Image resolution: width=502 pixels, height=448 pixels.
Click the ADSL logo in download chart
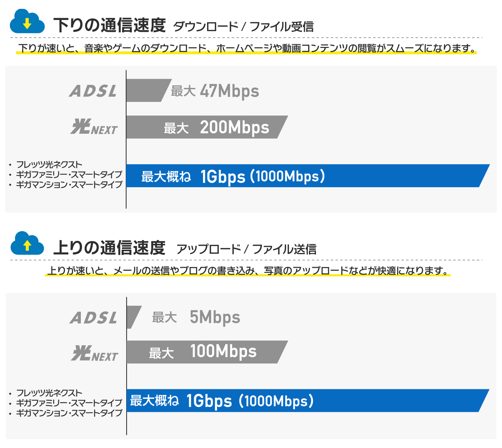tap(93, 91)
